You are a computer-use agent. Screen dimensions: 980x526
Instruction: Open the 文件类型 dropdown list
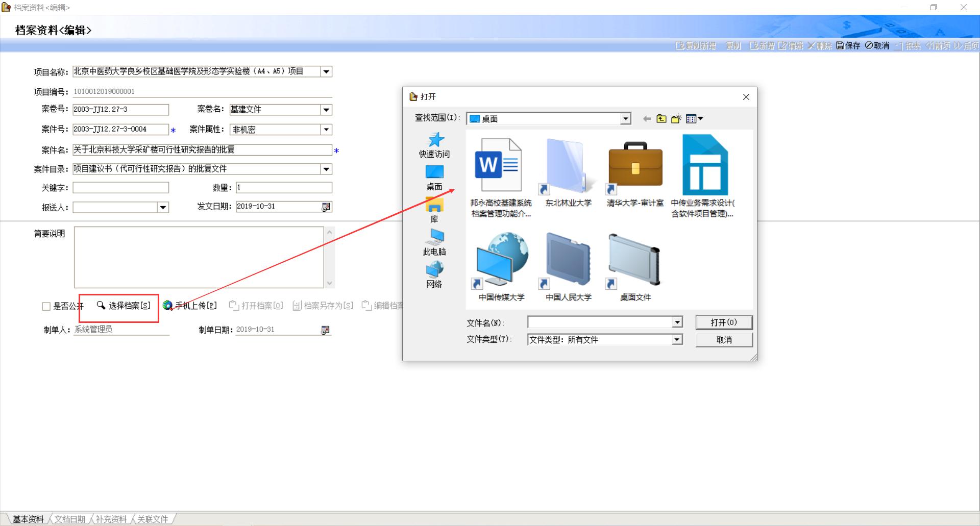(677, 340)
